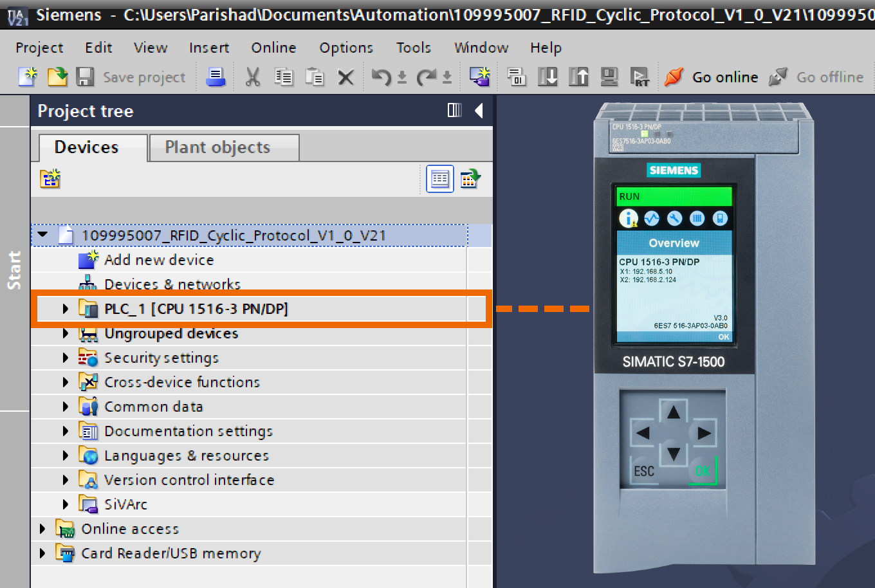Screen dimensions: 875x588
Task: Click the Copy toolbar icon
Action: (283, 77)
